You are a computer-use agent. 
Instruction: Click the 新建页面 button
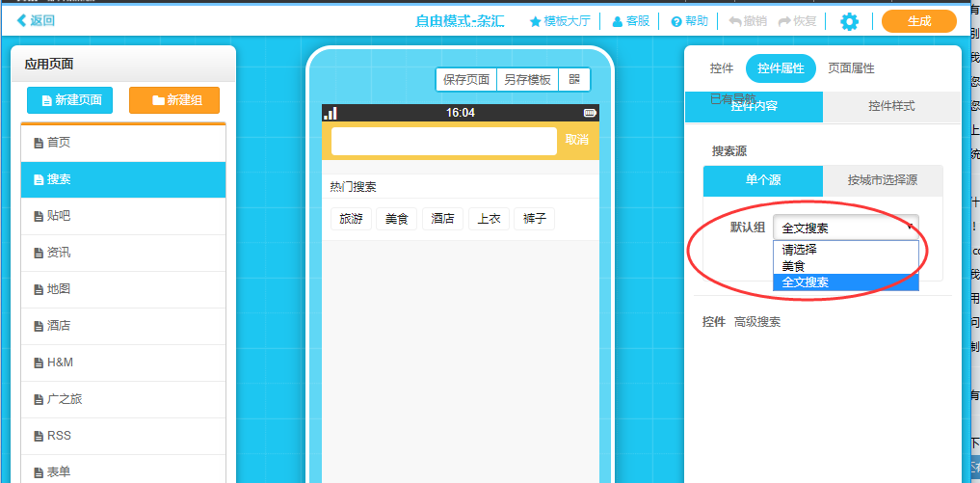pos(70,100)
